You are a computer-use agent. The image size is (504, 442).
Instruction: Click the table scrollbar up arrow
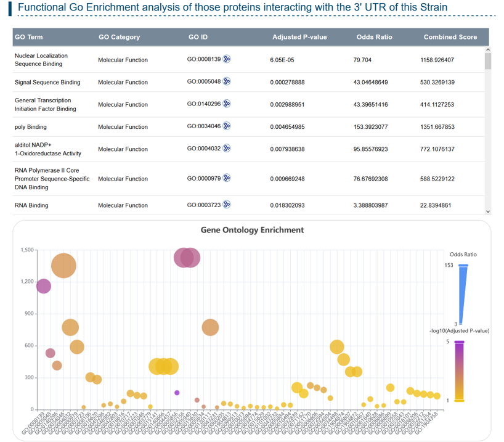(x=488, y=49)
